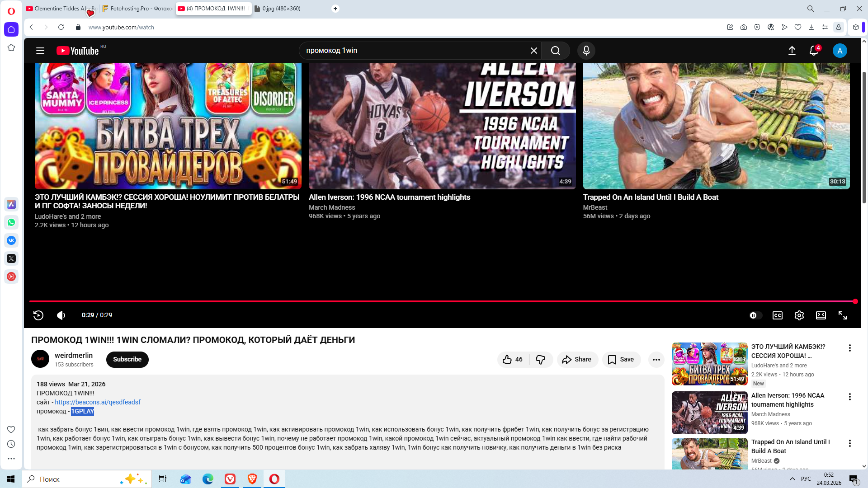Open YouTube notifications bell
The image size is (868, 488).
813,51
